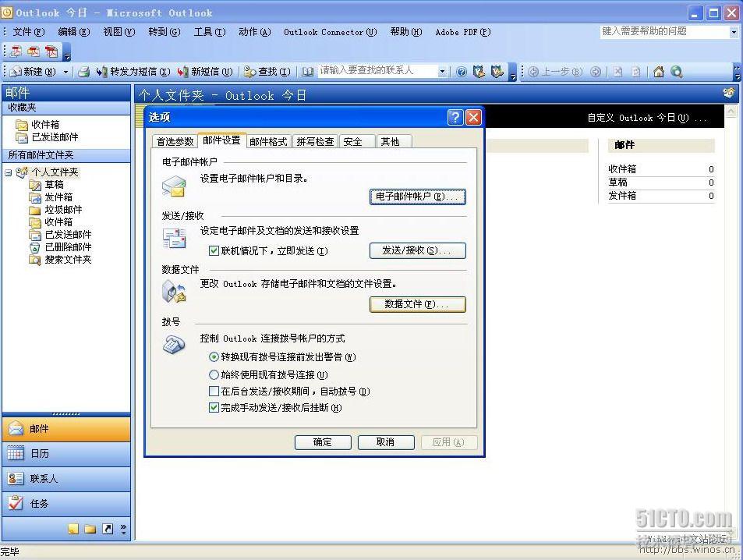
Task: Open navigation pane configure buttons chevron
Action: point(124,529)
